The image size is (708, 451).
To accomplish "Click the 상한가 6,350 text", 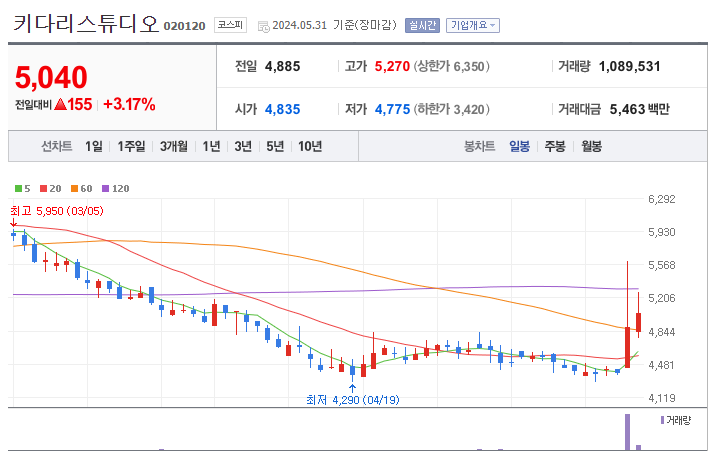I will point(452,67).
